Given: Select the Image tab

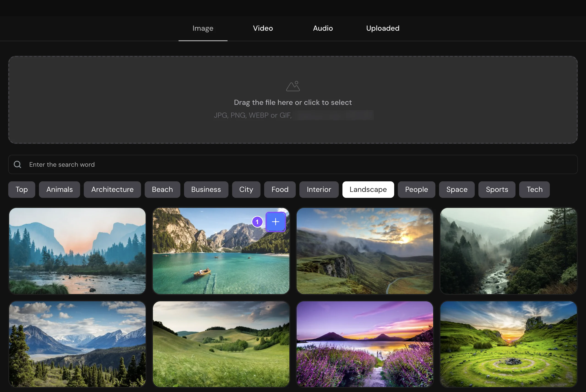Looking at the screenshot, I should [x=203, y=28].
